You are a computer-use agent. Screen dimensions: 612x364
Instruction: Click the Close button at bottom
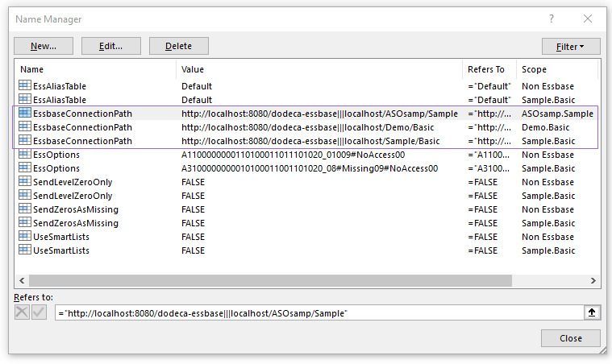pos(570,338)
